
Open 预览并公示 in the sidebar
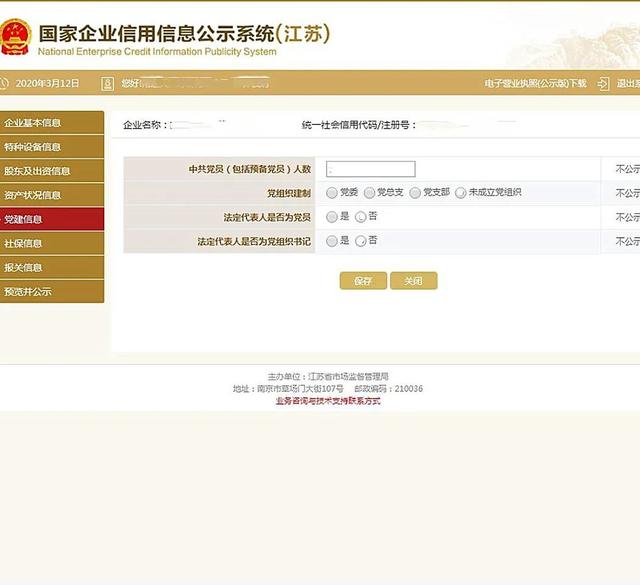coord(51,291)
